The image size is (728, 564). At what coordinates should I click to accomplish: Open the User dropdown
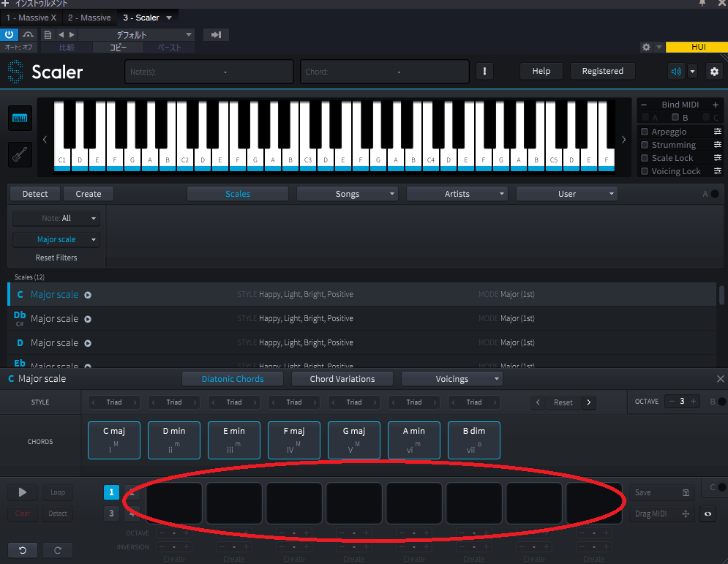tap(567, 194)
